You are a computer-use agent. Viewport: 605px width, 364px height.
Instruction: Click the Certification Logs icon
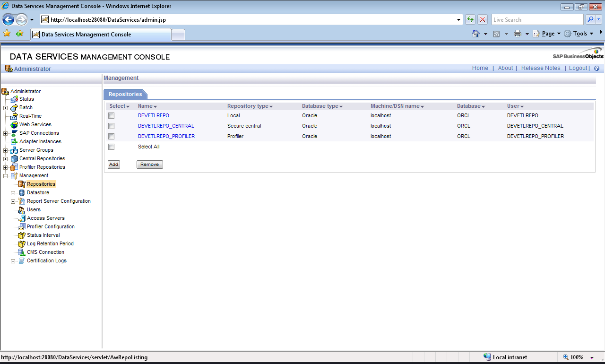point(22,261)
